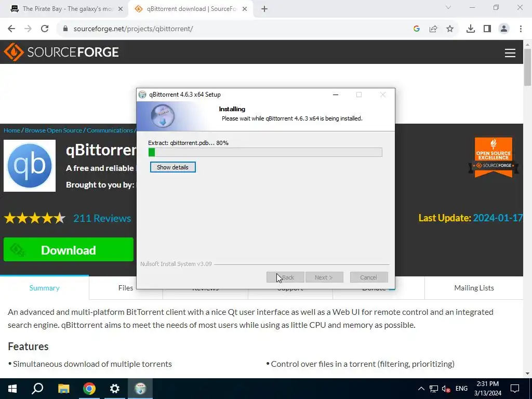This screenshot has width=532, height=399.
Task: View site information padlock icon
Action: coord(65,29)
